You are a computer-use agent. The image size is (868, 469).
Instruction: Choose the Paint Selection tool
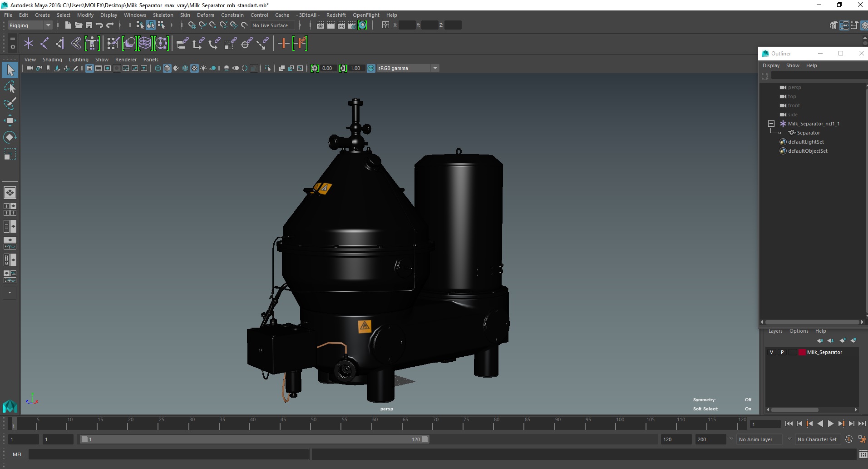point(10,104)
